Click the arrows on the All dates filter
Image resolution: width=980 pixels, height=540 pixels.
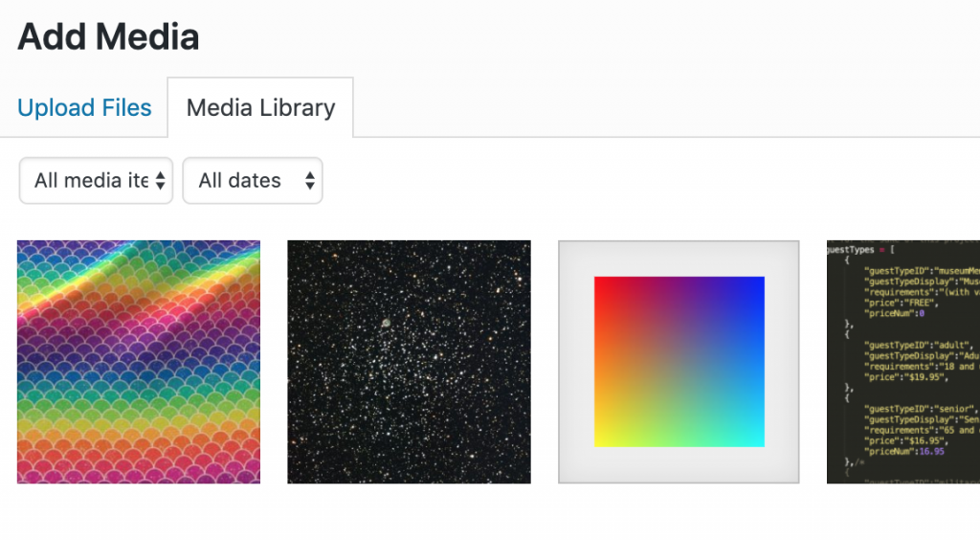(x=309, y=180)
